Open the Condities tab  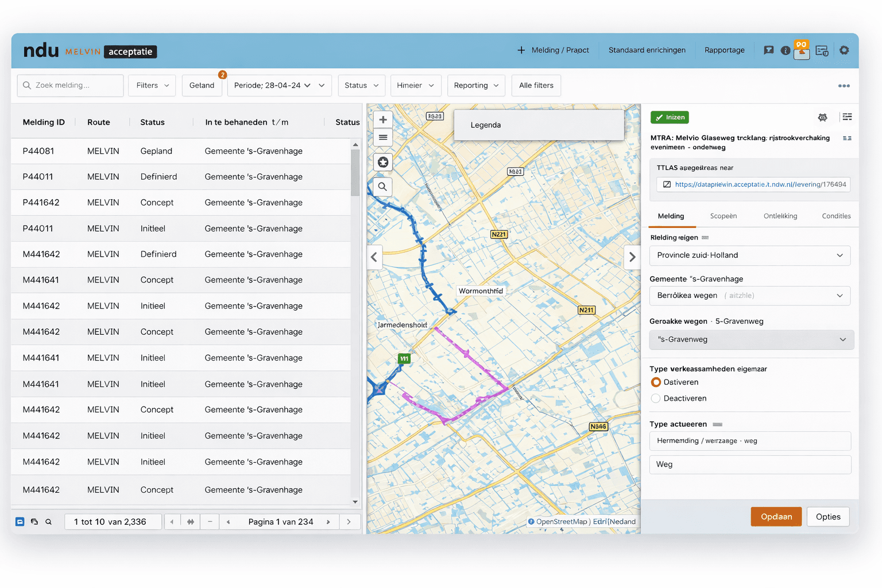point(835,216)
